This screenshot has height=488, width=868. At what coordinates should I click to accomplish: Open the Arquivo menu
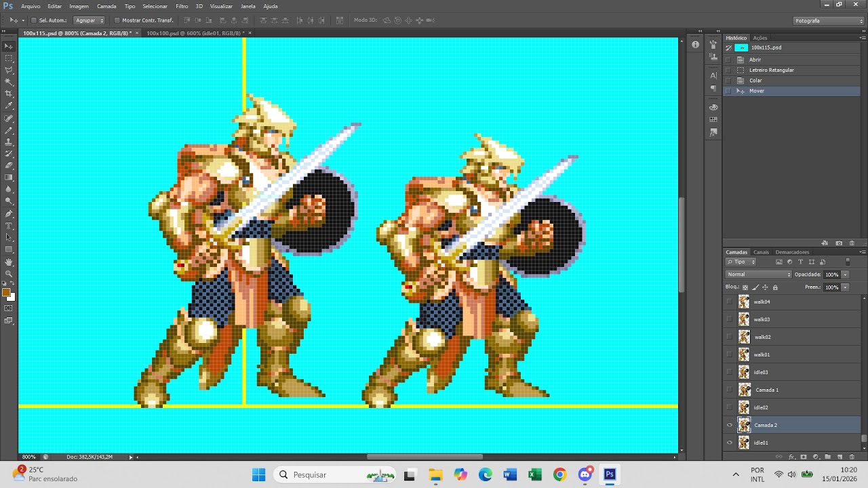coord(31,6)
